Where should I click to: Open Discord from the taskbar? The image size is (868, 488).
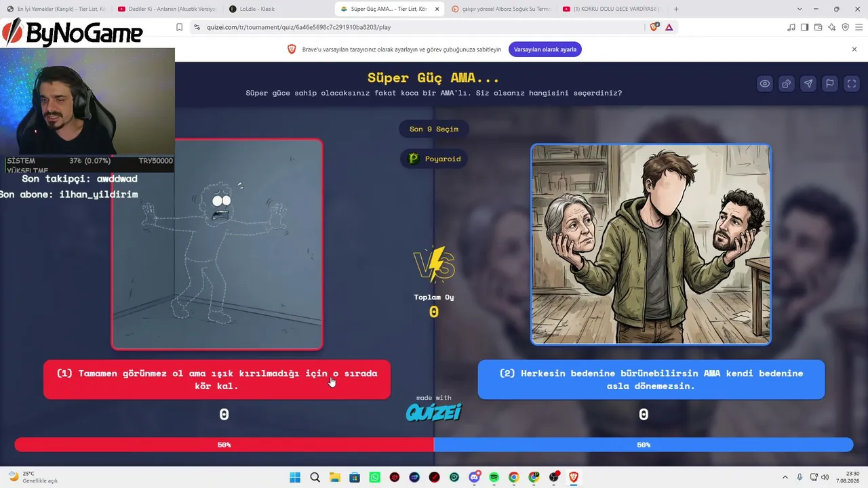[475, 477]
